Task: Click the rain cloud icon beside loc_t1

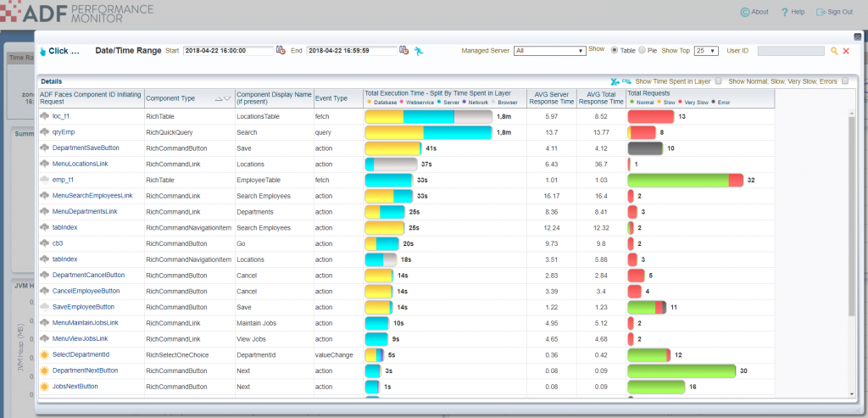Action: pyautogui.click(x=45, y=115)
